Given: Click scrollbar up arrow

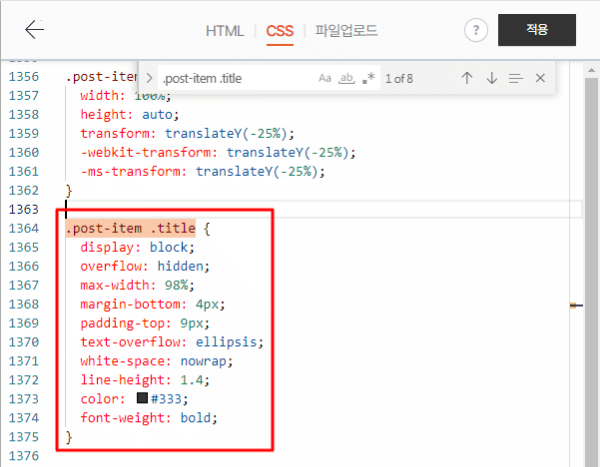Looking at the screenshot, I should pos(592,70).
